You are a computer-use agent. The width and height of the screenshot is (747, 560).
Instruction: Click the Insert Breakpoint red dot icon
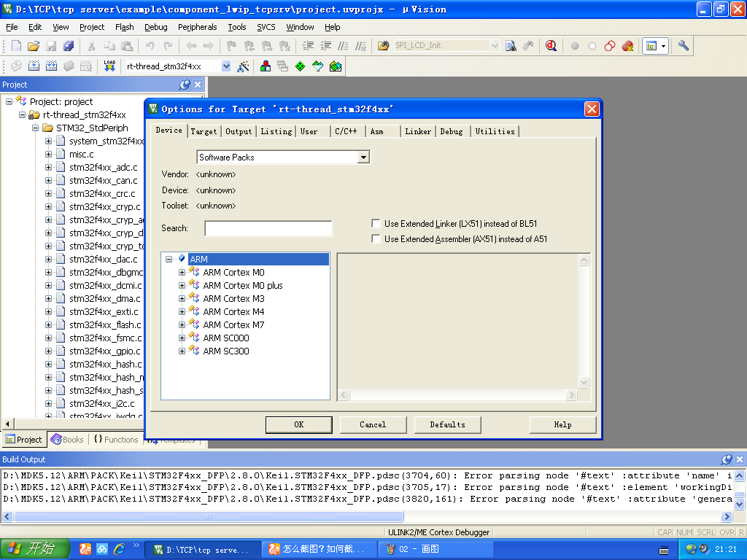(x=575, y=46)
